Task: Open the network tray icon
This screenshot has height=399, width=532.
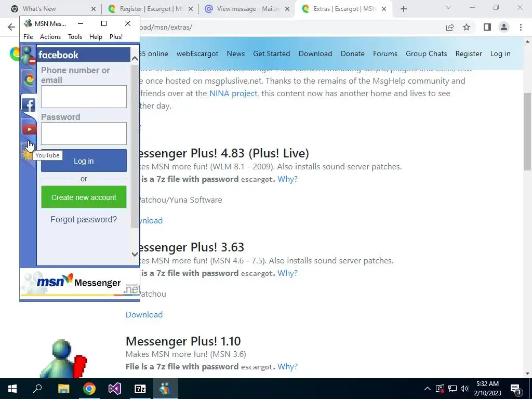Action: pyautogui.click(x=453, y=389)
